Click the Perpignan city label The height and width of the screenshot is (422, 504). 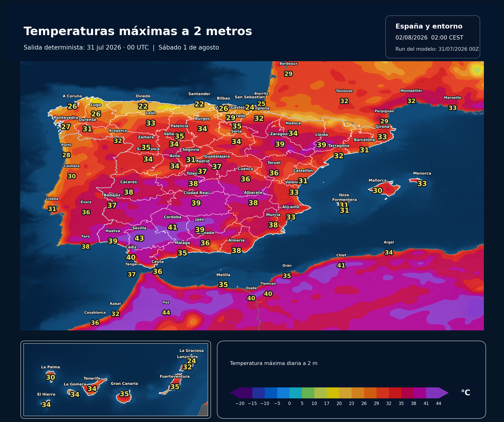[384, 111]
